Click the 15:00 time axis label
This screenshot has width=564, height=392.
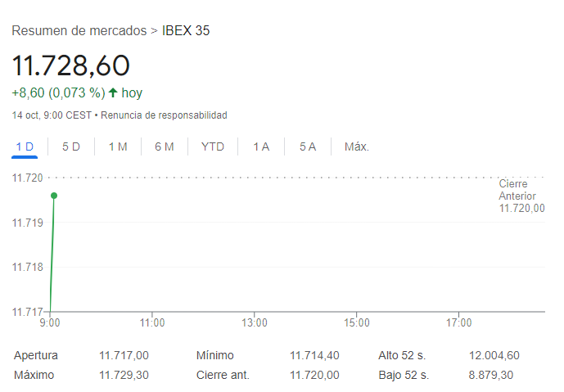pos(357,323)
